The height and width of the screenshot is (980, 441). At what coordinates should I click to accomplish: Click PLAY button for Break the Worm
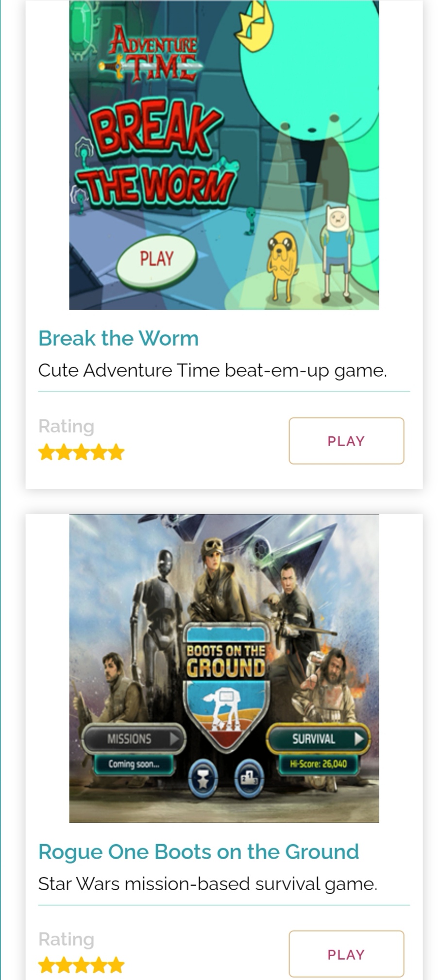346,441
